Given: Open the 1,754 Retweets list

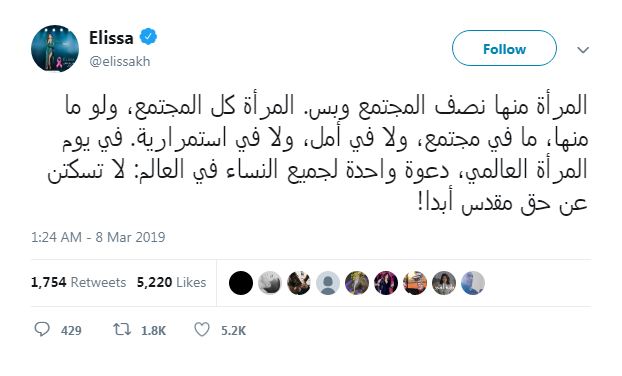Looking at the screenshot, I should (79, 282).
